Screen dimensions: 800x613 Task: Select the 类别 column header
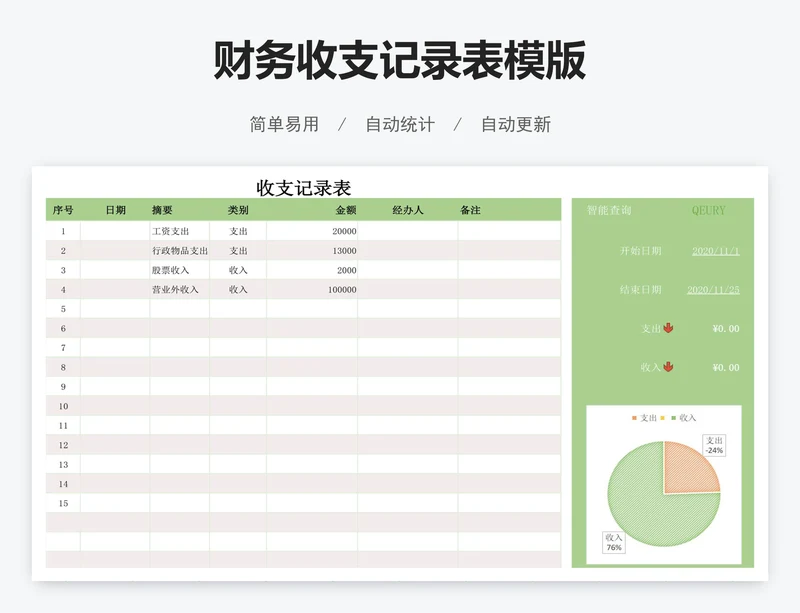(x=238, y=210)
